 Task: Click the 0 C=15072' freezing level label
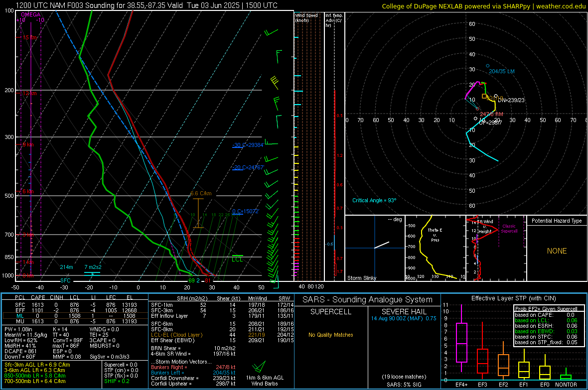coord(246,211)
